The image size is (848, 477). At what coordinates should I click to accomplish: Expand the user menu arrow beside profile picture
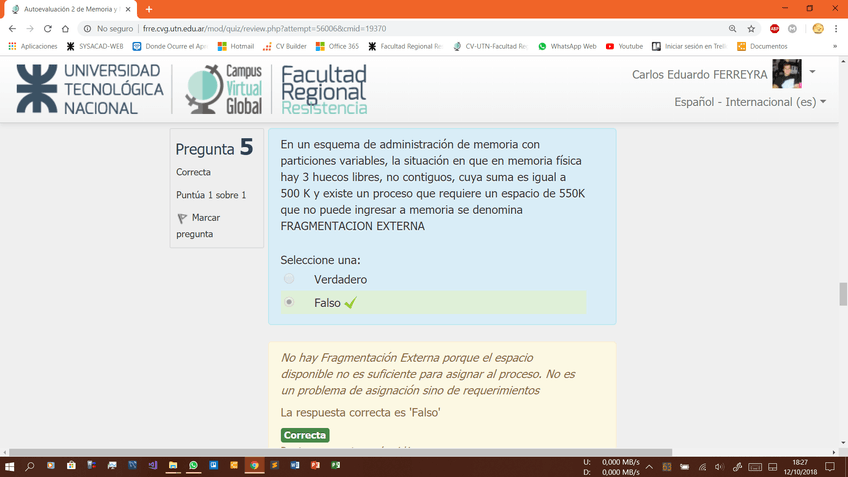(812, 72)
